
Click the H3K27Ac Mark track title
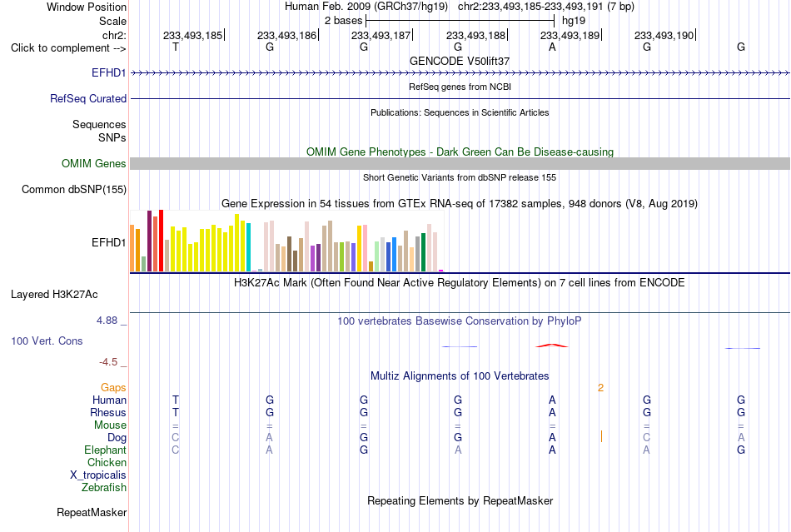460,282
